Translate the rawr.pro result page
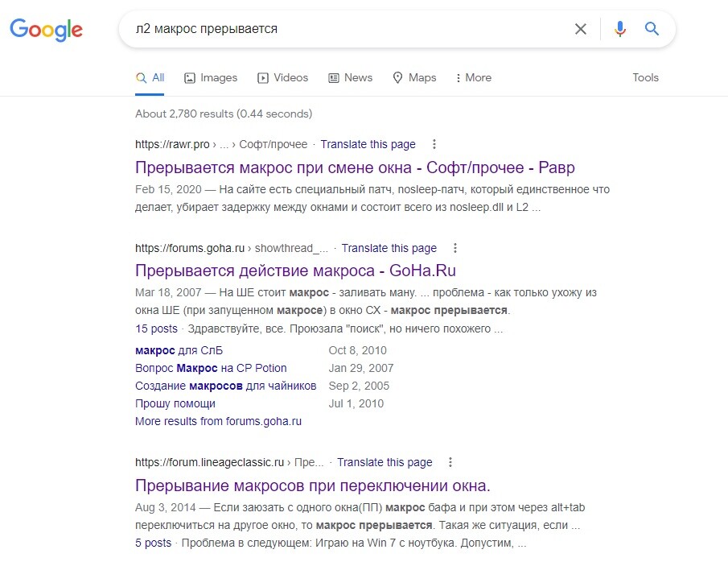This screenshot has width=728, height=566. click(368, 145)
